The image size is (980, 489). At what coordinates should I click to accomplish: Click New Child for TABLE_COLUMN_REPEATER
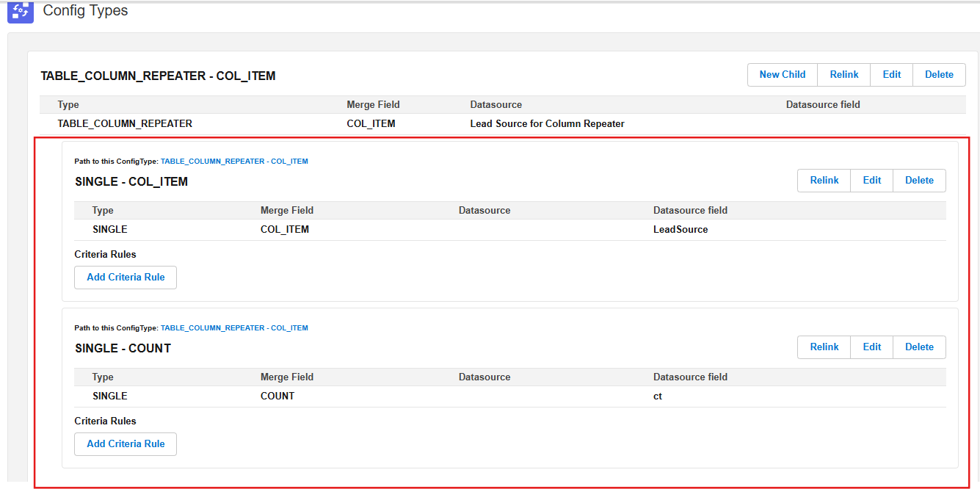782,75
